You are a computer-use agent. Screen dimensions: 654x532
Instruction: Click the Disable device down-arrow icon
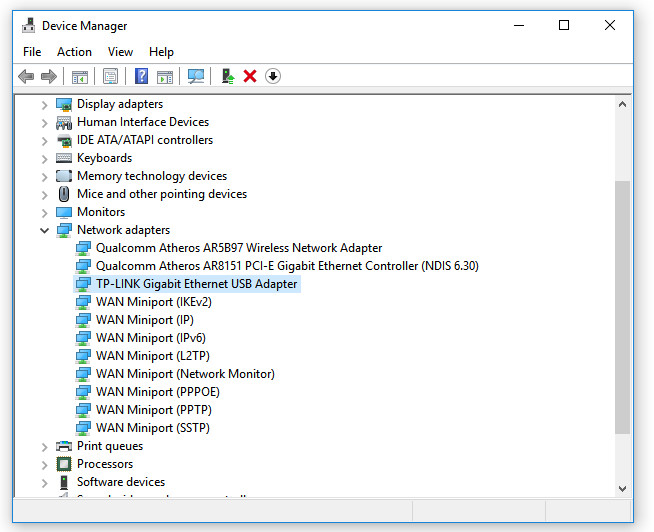(x=273, y=76)
